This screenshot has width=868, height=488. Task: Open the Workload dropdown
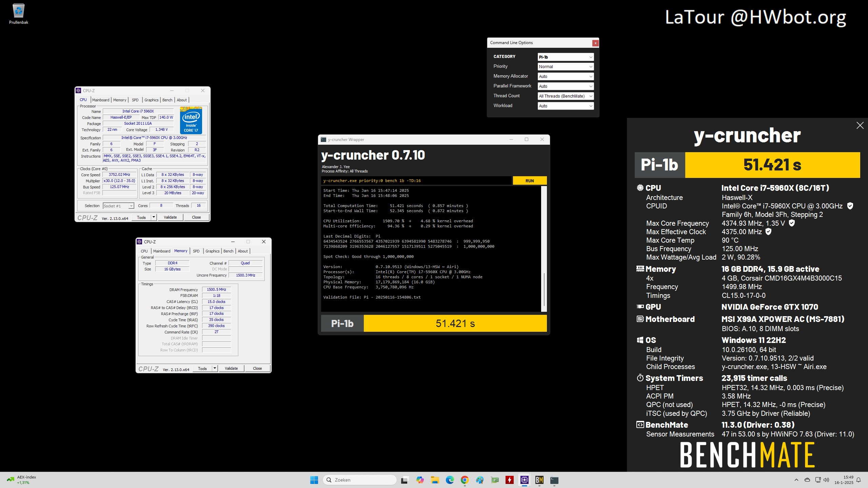tap(566, 106)
